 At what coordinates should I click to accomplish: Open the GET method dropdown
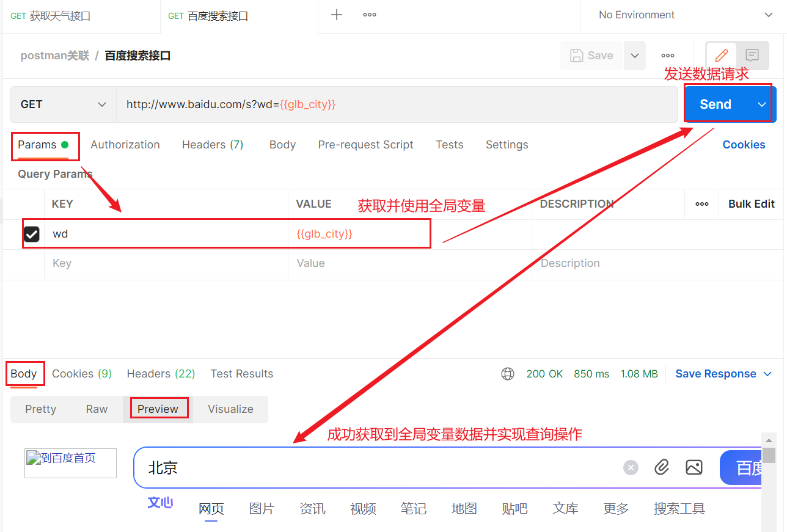64,104
